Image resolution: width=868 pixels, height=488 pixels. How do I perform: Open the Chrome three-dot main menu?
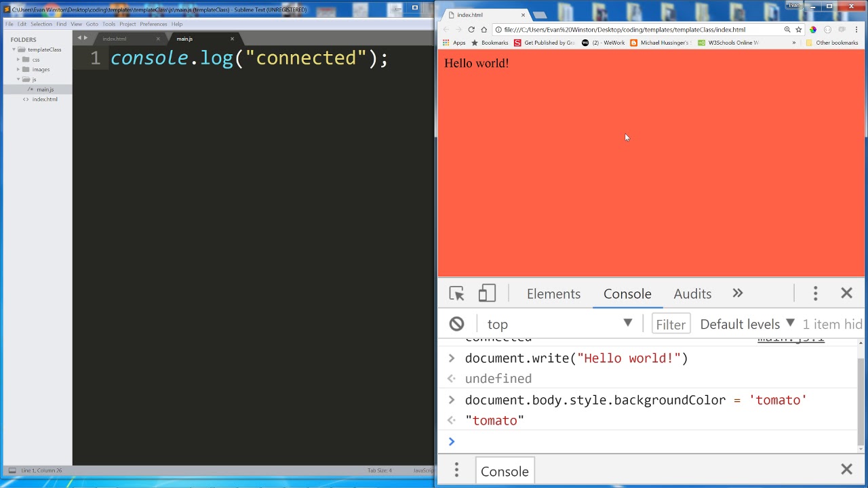pos(856,30)
